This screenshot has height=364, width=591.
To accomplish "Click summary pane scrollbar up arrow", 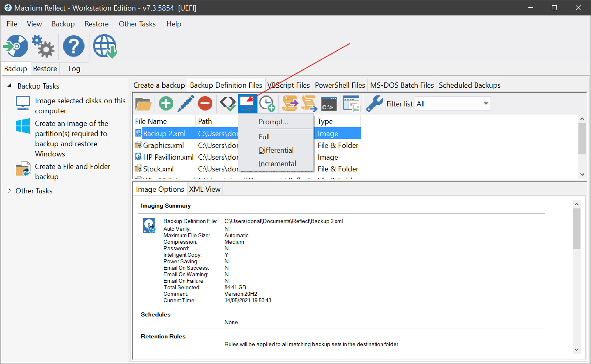I will (x=576, y=204).
